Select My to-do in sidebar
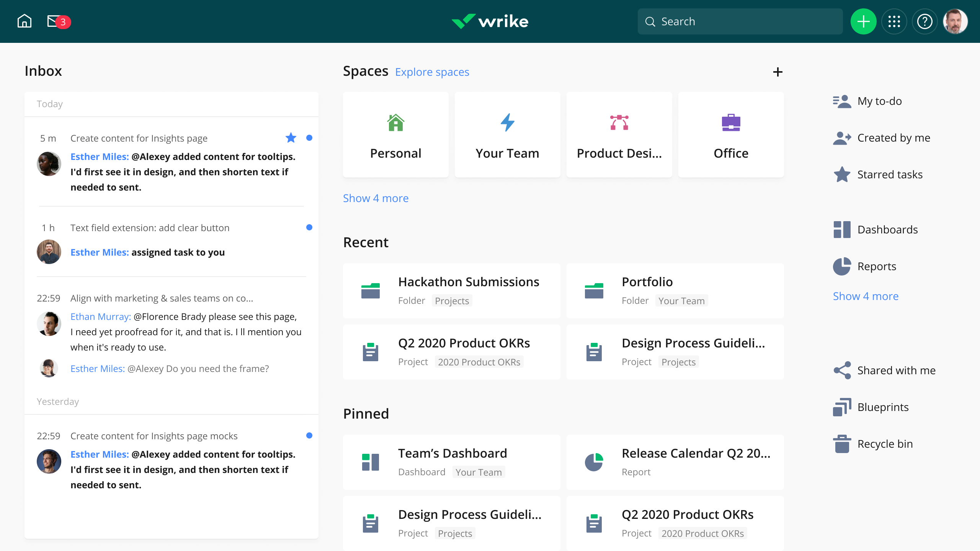The width and height of the screenshot is (980, 551). click(x=879, y=101)
